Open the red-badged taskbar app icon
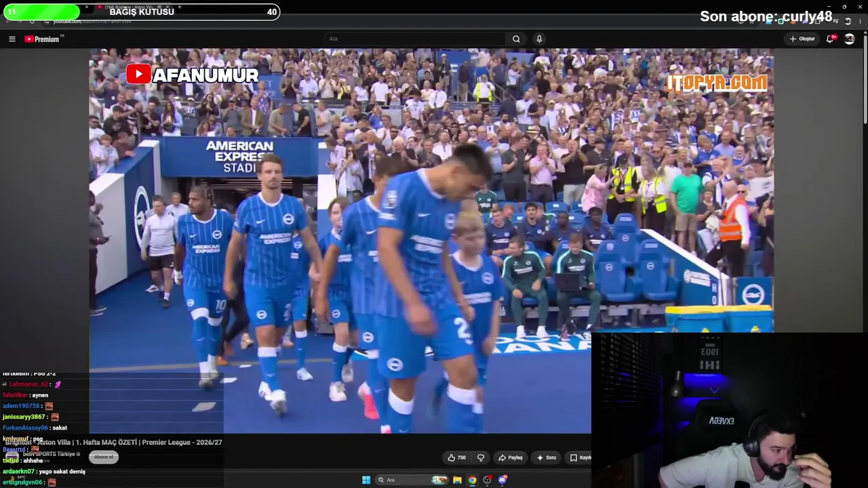 (487, 480)
